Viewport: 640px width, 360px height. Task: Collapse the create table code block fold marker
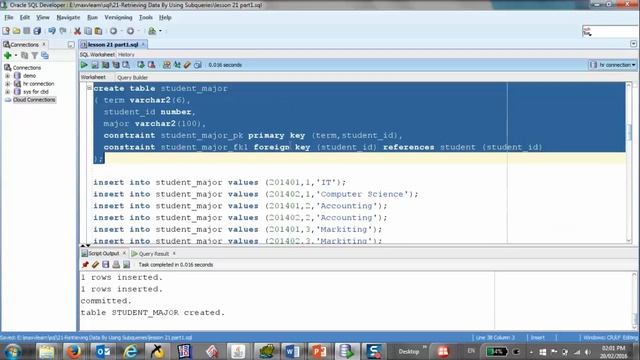click(x=89, y=88)
